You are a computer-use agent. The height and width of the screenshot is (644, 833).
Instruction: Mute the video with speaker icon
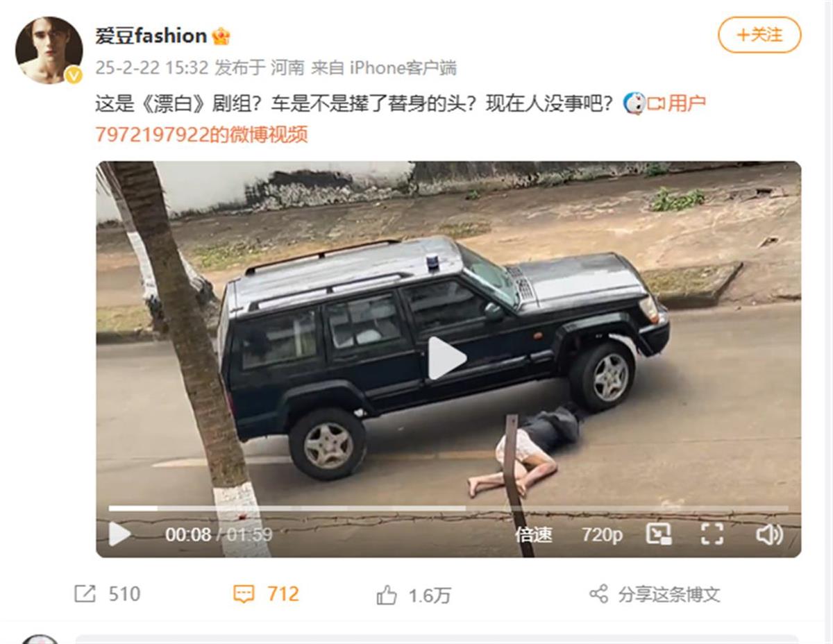[x=768, y=534]
